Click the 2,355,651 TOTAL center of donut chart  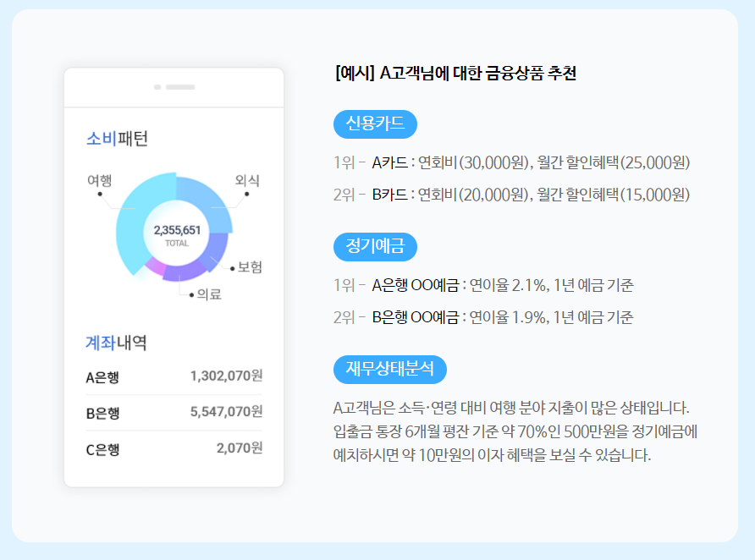tap(177, 235)
